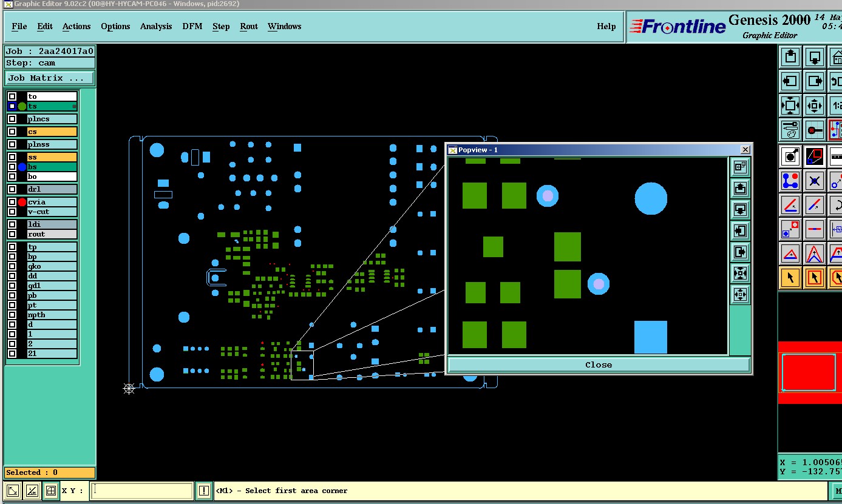Select the horizontal red-blue line tool
Image resolution: width=842 pixels, height=504 pixels.
tap(815, 229)
